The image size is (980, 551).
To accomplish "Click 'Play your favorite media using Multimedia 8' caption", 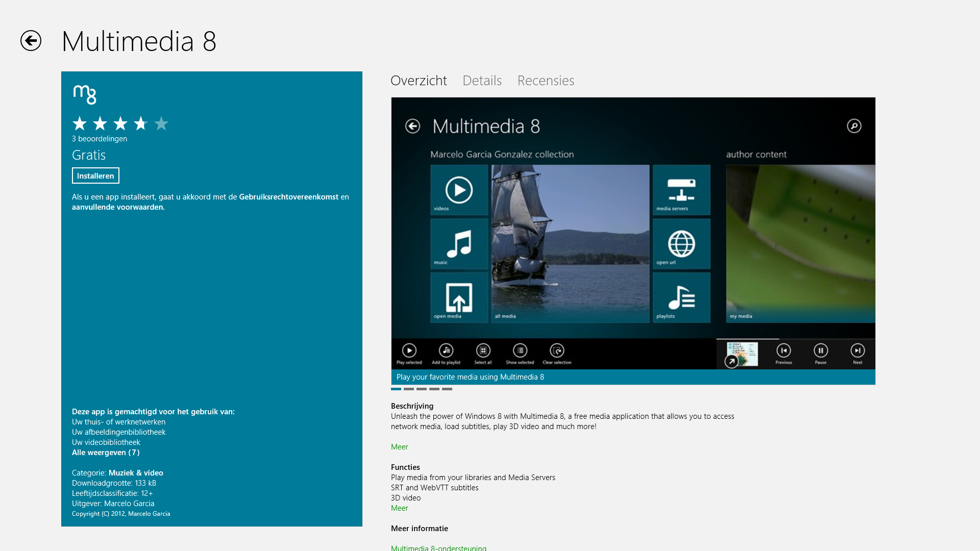I will click(470, 377).
